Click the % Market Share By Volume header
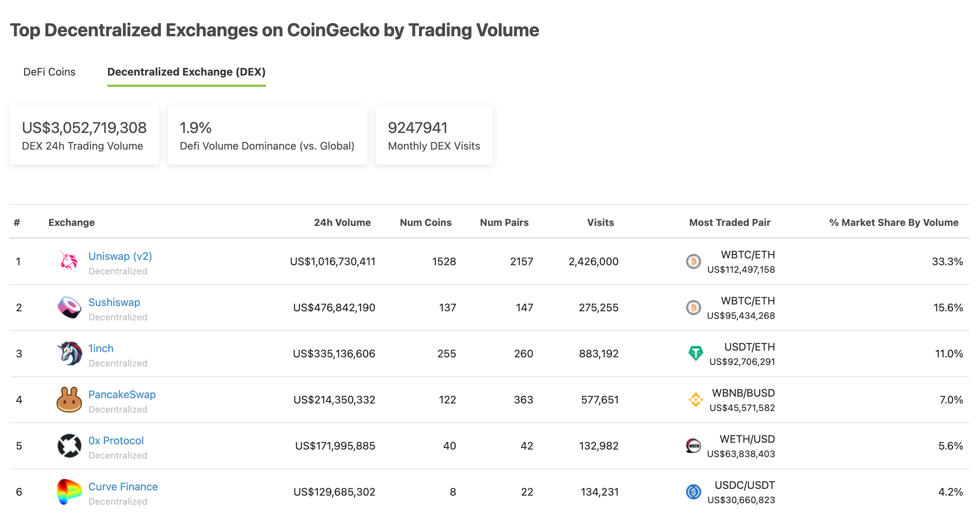Viewport: 980px width, 513px height. (x=893, y=222)
